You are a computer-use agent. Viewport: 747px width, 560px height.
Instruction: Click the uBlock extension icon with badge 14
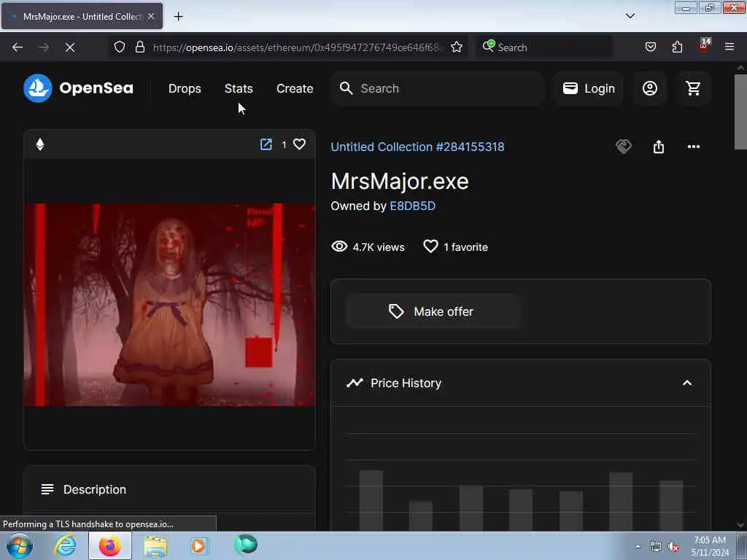[x=704, y=45]
